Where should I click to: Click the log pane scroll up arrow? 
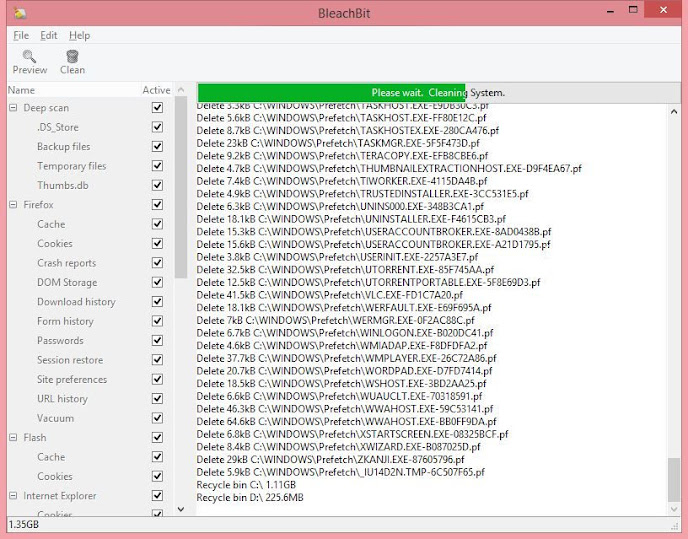click(x=674, y=111)
